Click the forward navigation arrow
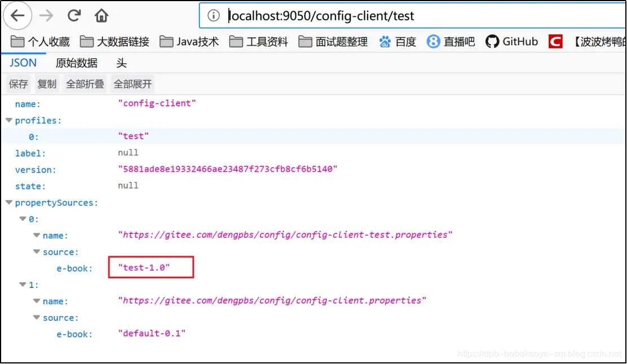 pos(46,16)
